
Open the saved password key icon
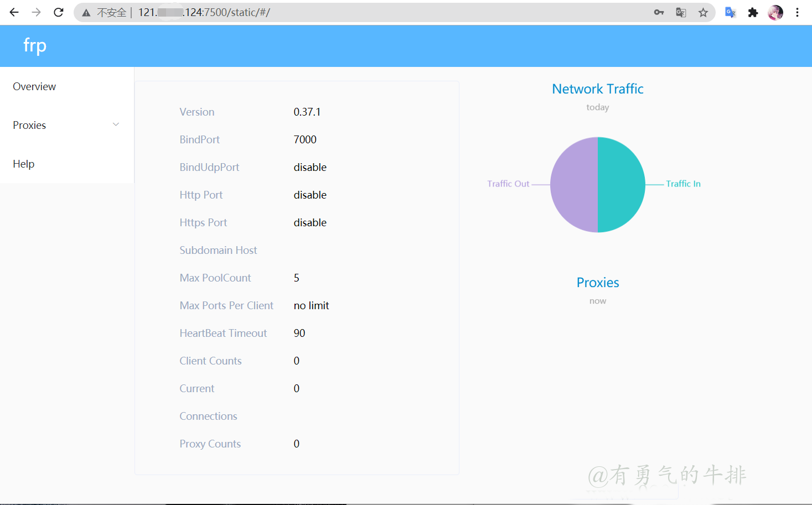coord(659,12)
